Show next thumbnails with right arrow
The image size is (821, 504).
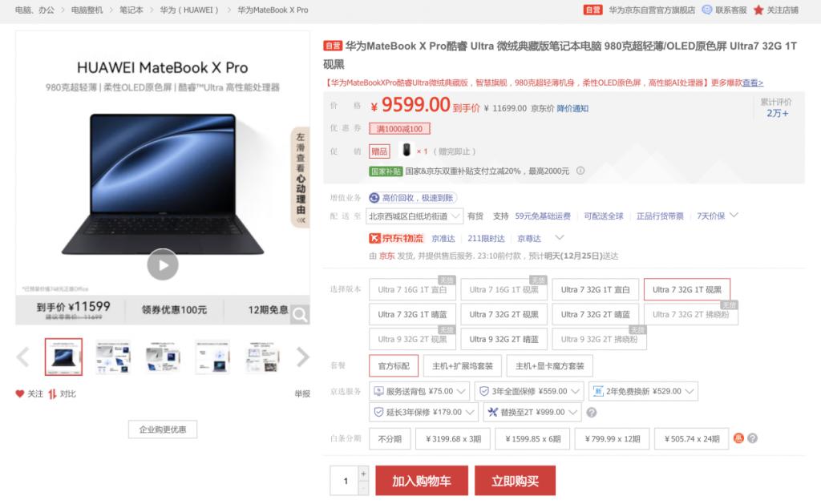click(302, 357)
